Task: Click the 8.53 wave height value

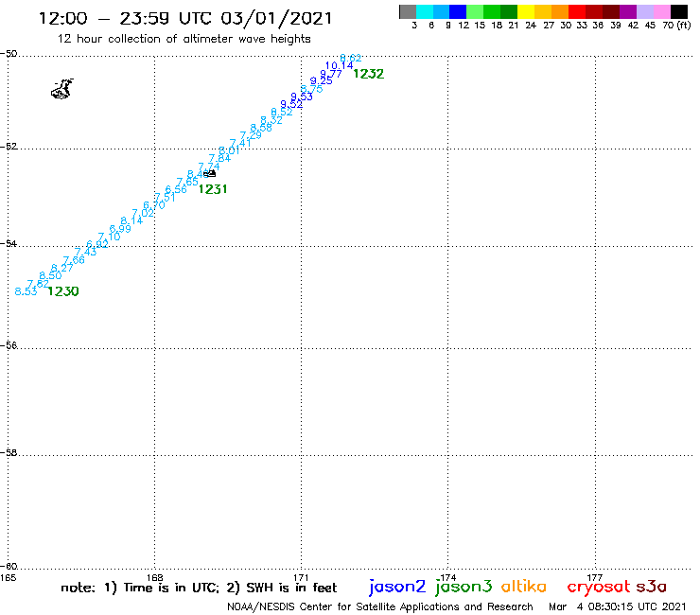Action: (x=26, y=291)
